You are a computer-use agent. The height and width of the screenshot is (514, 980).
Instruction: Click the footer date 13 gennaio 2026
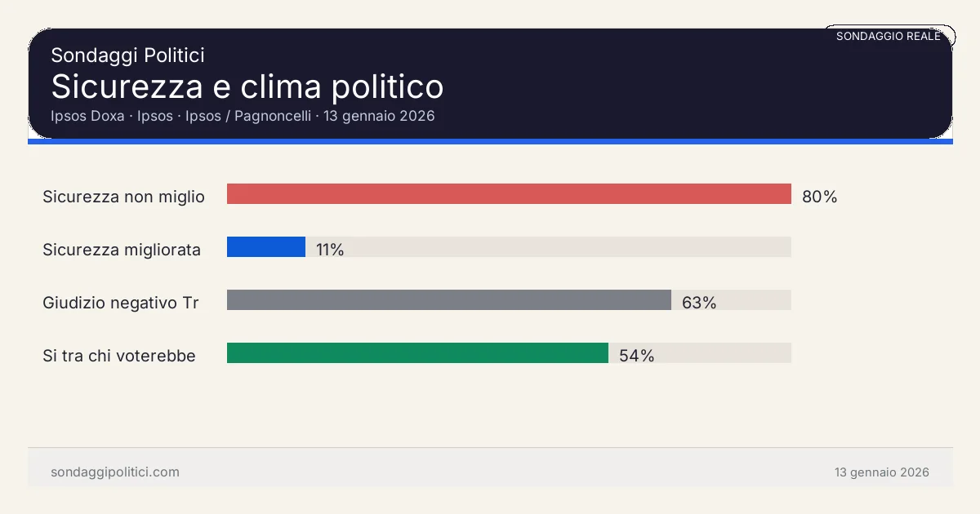coord(881,472)
